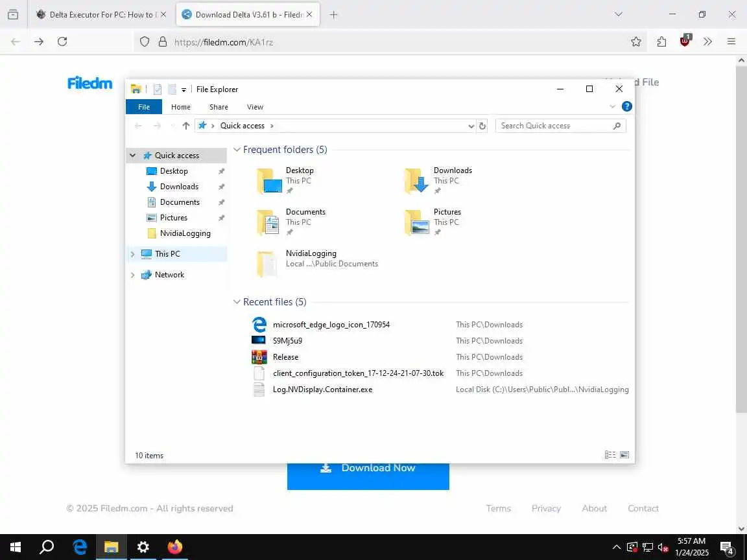Click the Download Now button
This screenshot has width=747, height=560.
pos(368,476)
